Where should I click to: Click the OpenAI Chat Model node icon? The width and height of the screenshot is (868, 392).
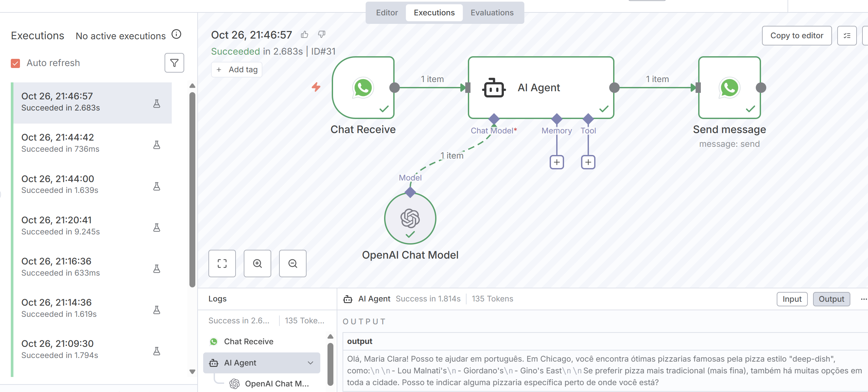(x=410, y=218)
